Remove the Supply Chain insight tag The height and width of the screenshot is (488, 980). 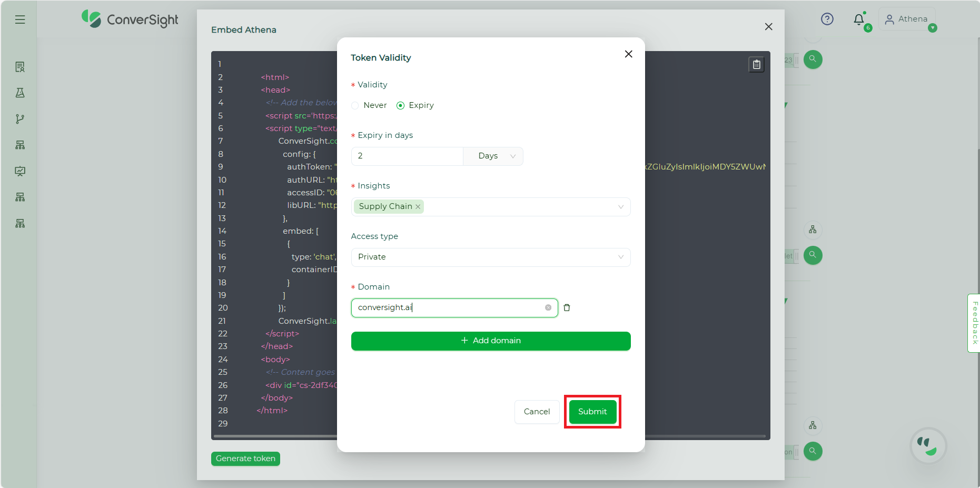pyautogui.click(x=418, y=207)
